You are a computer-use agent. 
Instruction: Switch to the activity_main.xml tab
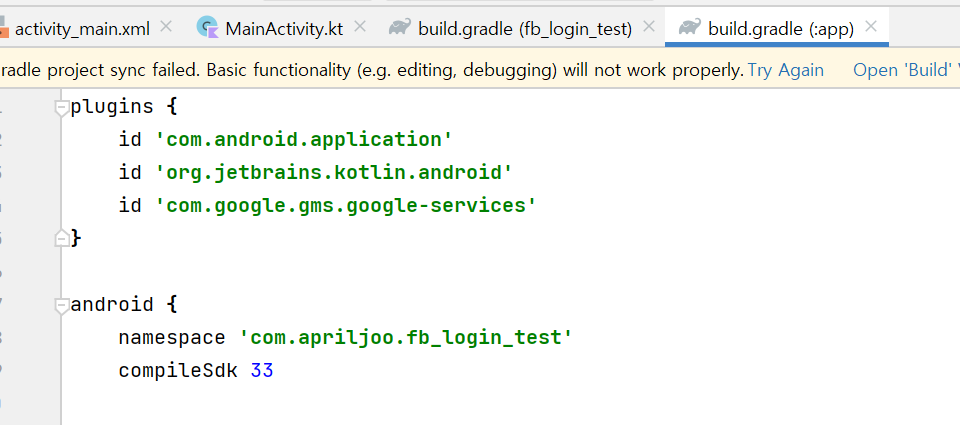point(82,28)
